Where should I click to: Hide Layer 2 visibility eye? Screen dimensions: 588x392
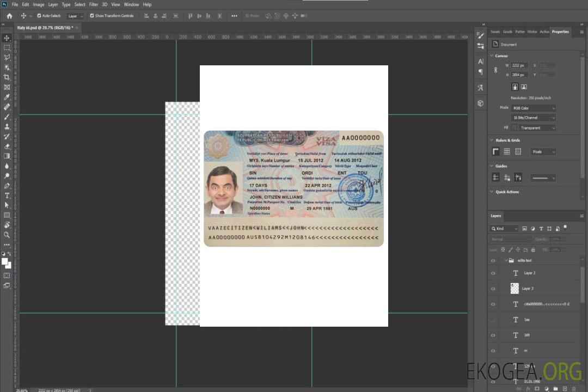coord(493,273)
